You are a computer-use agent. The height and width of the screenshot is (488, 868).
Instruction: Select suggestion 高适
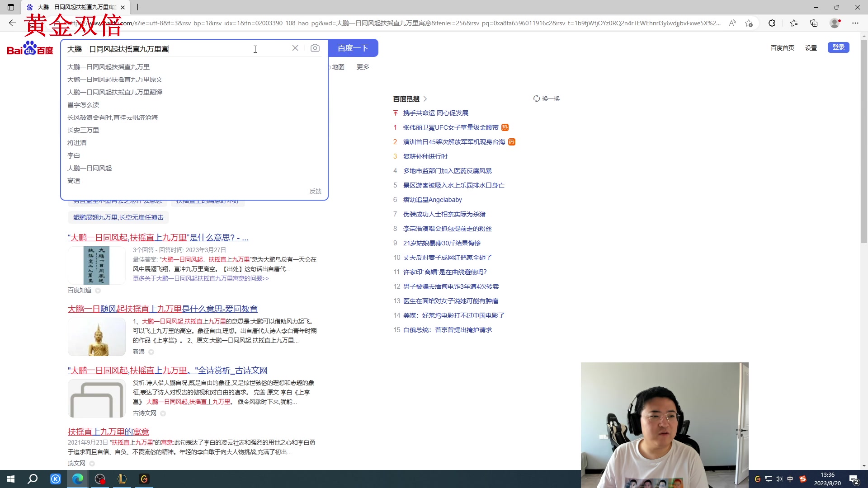click(x=74, y=181)
